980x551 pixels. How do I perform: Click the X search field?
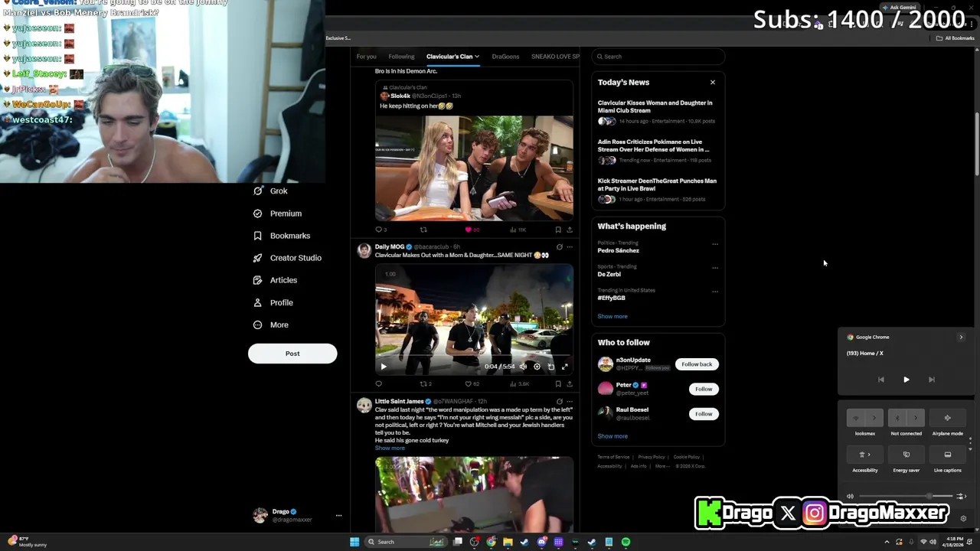click(x=658, y=57)
